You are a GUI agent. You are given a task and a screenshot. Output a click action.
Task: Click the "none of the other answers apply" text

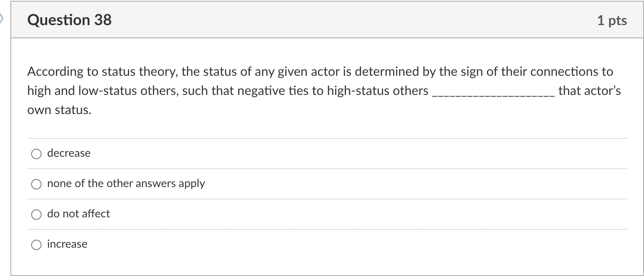click(x=126, y=183)
